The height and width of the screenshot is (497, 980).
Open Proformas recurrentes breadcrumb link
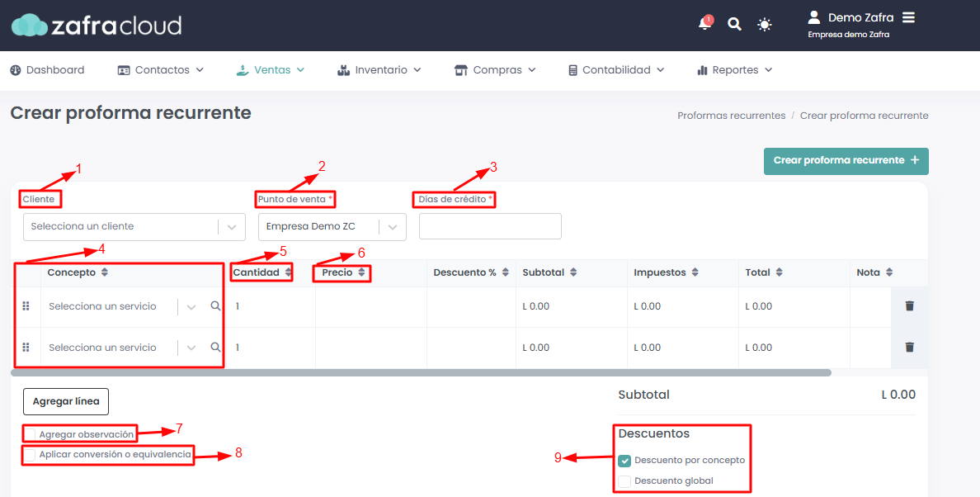click(731, 116)
